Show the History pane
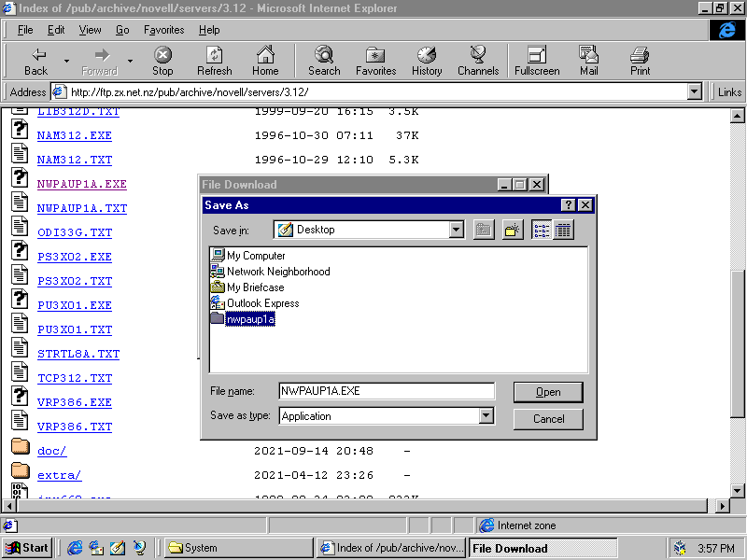The height and width of the screenshot is (560, 747). (427, 61)
